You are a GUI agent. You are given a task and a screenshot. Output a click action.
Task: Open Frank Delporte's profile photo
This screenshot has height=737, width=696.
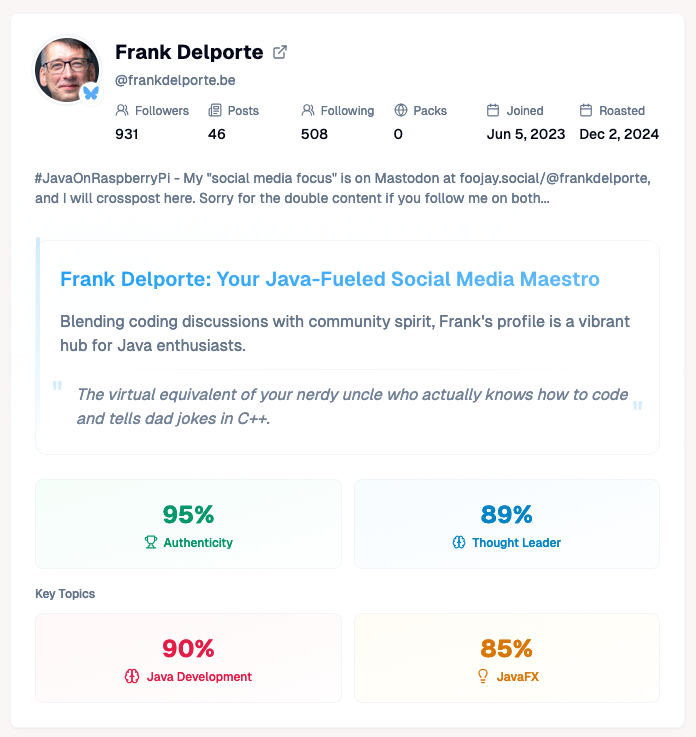click(x=67, y=70)
